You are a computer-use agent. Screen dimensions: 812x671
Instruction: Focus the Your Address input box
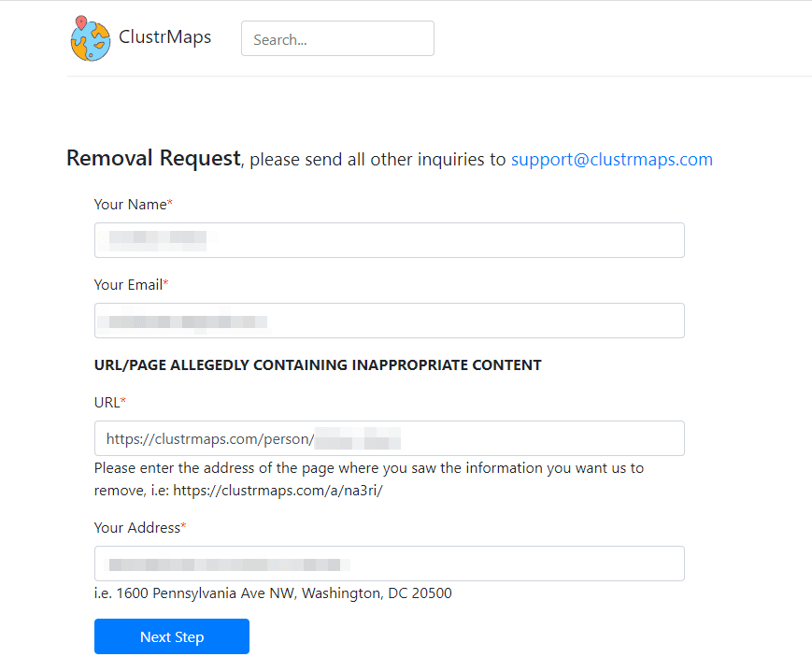click(x=389, y=564)
